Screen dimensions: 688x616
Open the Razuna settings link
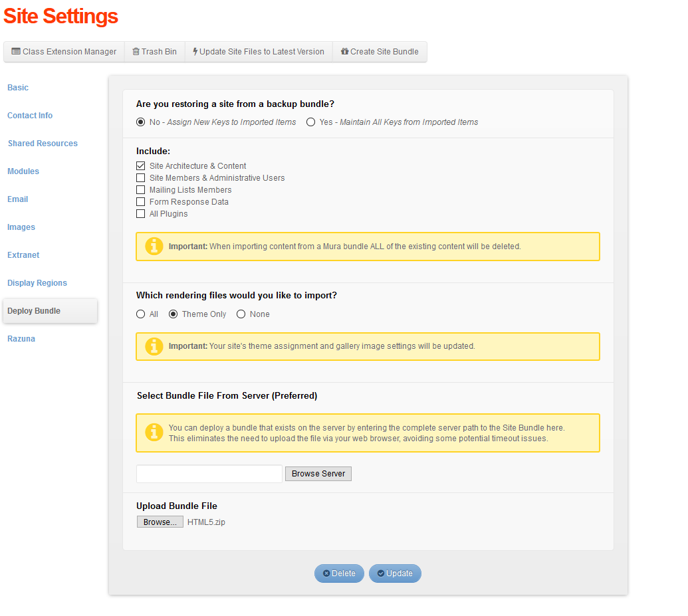click(x=21, y=338)
